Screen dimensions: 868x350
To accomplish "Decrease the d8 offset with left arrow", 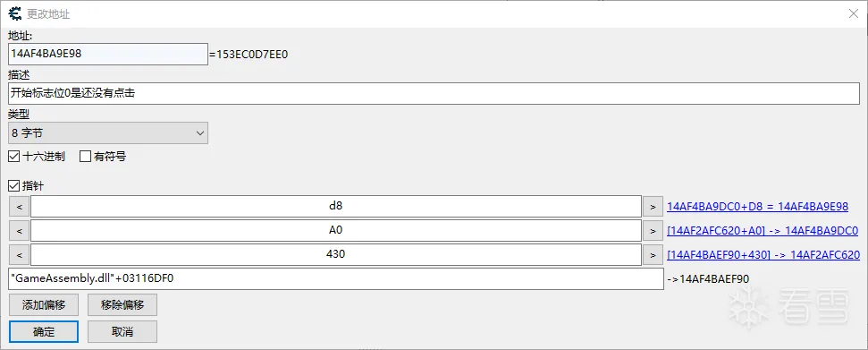I will [x=20, y=207].
